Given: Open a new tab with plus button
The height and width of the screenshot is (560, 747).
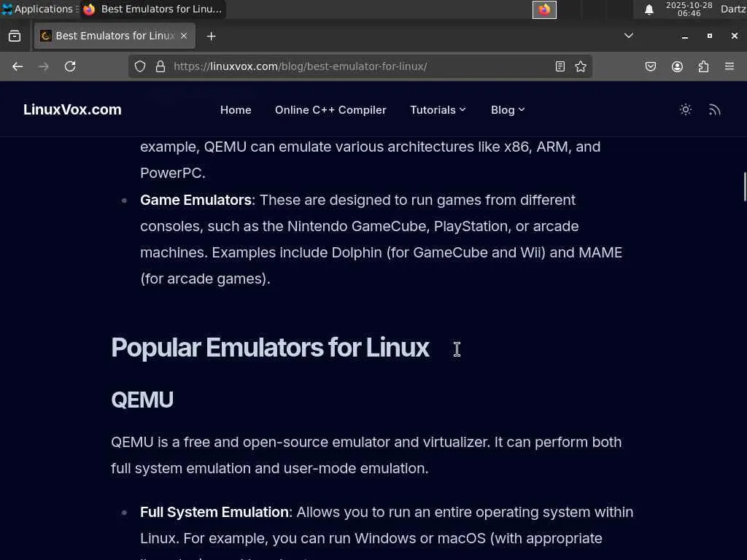Looking at the screenshot, I should (x=211, y=36).
